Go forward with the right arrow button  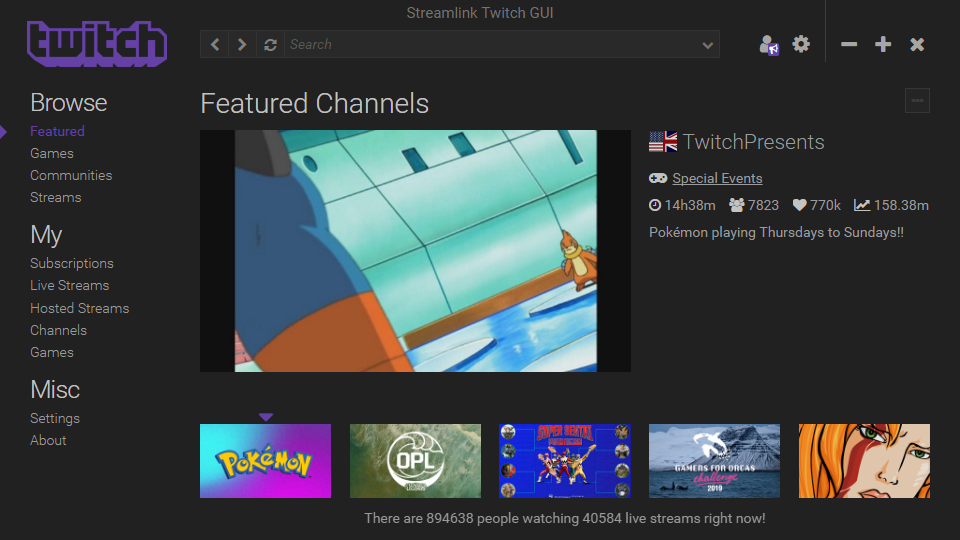coord(242,45)
